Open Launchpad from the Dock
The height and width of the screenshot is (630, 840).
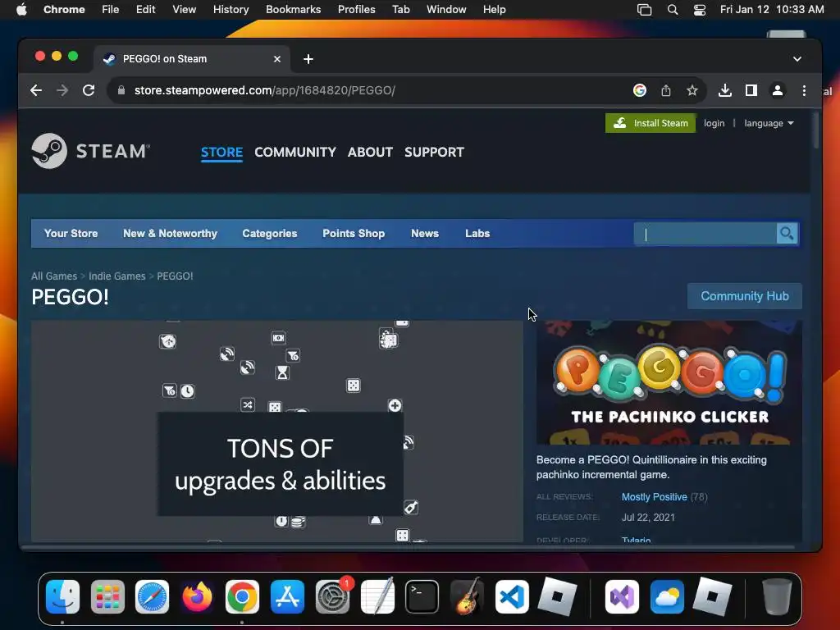tap(107, 597)
